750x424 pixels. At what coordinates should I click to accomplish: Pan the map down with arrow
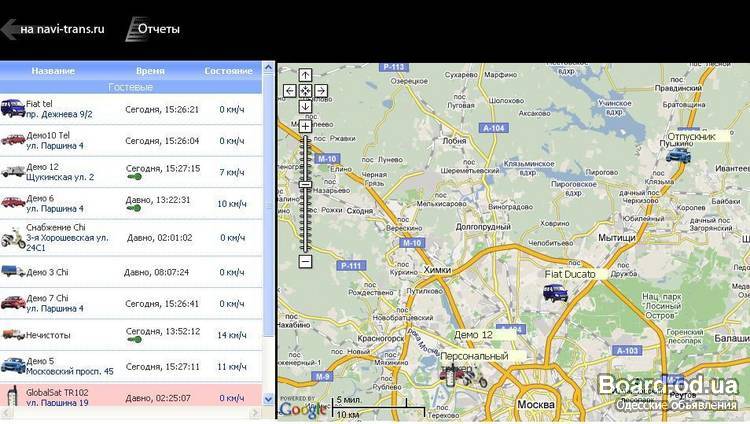coord(305,105)
